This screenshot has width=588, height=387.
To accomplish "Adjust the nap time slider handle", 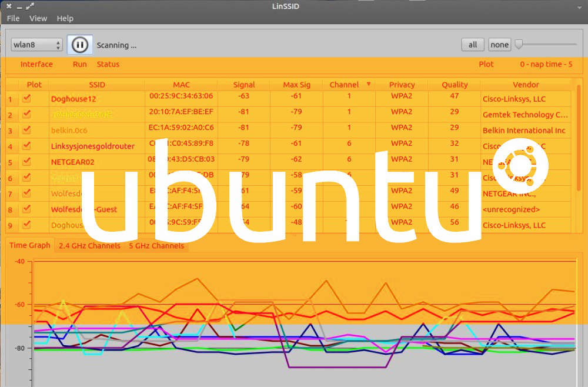I will (519, 44).
